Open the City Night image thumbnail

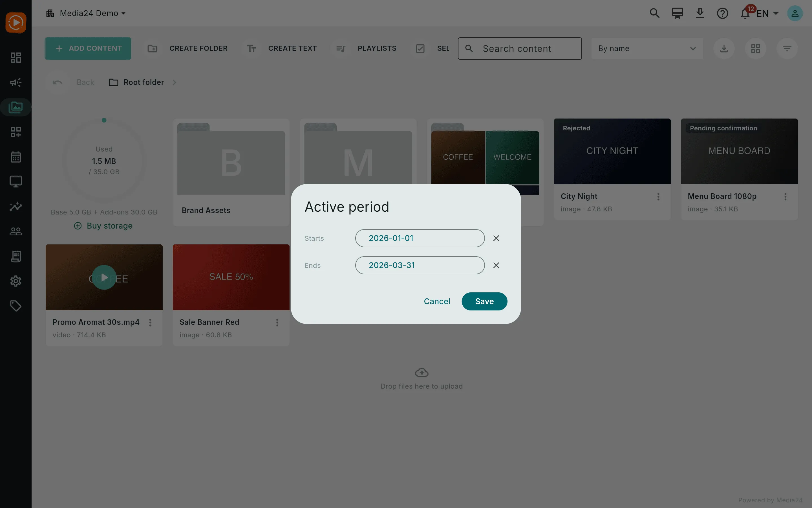(x=612, y=151)
